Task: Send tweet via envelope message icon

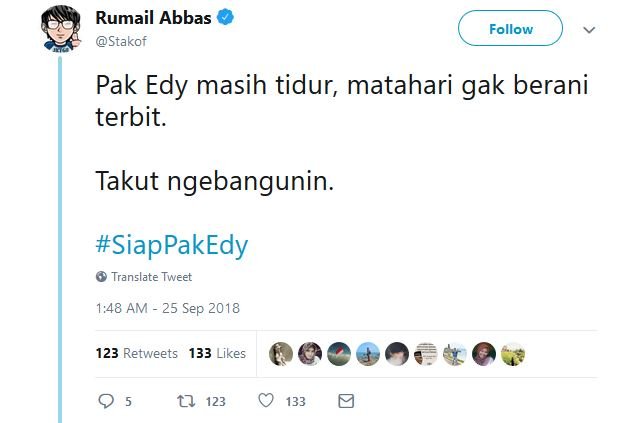Action: tap(346, 401)
